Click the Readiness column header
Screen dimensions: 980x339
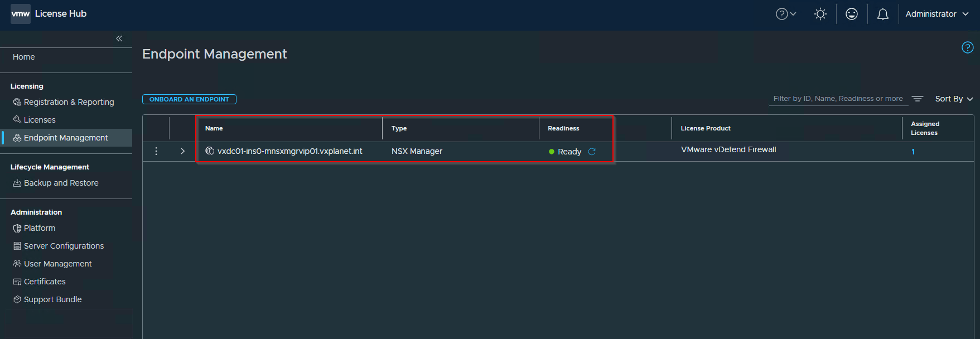pos(563,128)
